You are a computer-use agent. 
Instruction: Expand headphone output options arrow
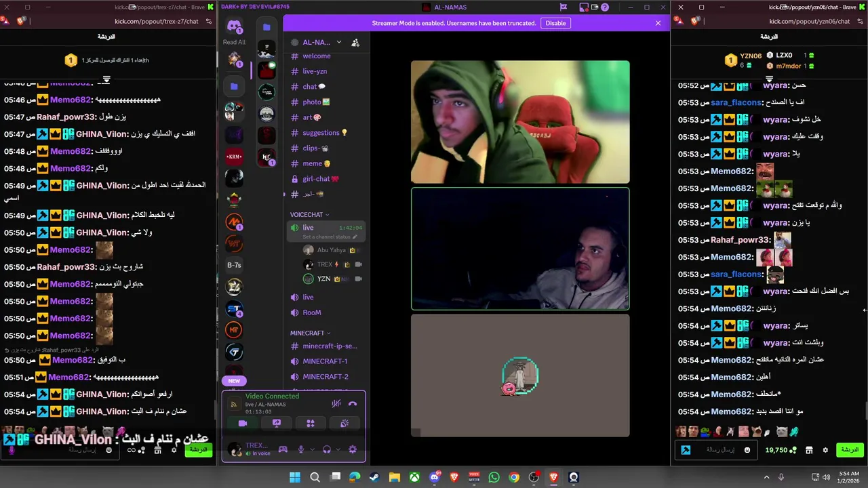click(337, 449)
